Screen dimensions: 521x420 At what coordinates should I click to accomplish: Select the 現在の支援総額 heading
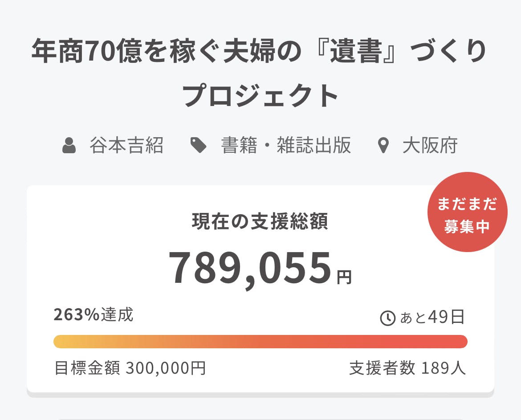[x=260, y=222]
